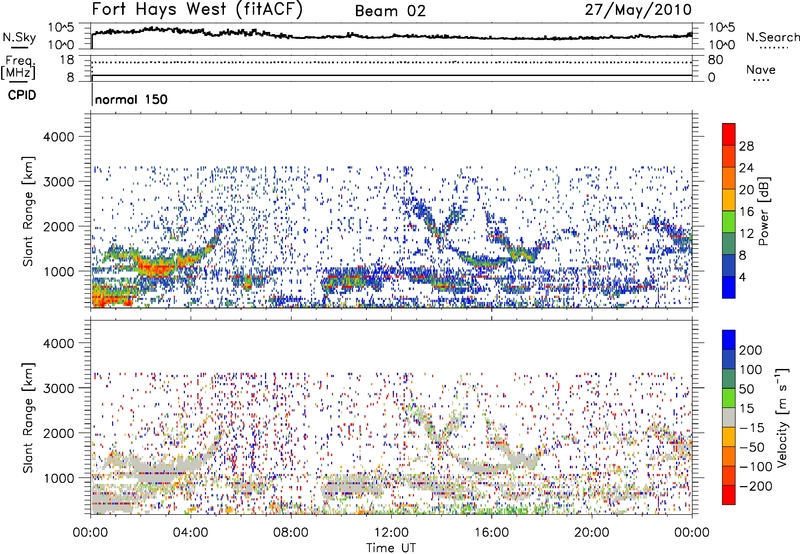This screenshot has height=554, width=800.
Task: Click the 'normal 150' CPID text
Action: pyautogui.click(x=131, y=99)
